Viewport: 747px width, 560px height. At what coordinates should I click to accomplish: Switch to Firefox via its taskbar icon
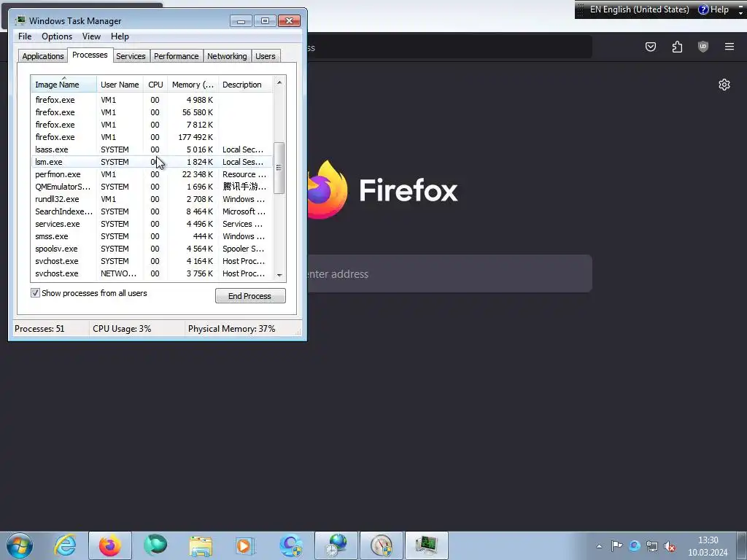point(109,545)
